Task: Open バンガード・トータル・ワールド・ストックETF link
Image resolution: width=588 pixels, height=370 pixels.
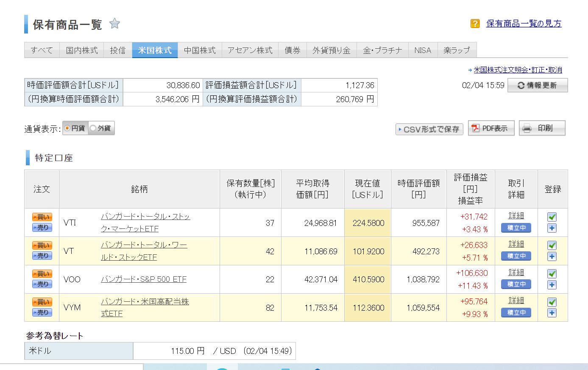Action: pyautogui.click(x=144, y=251)
